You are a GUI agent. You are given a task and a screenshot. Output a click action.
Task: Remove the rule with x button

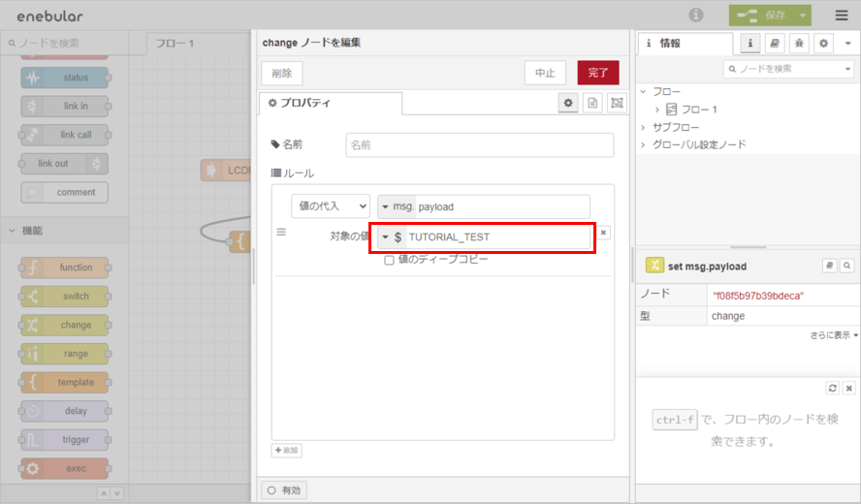[x=603, y=233]
